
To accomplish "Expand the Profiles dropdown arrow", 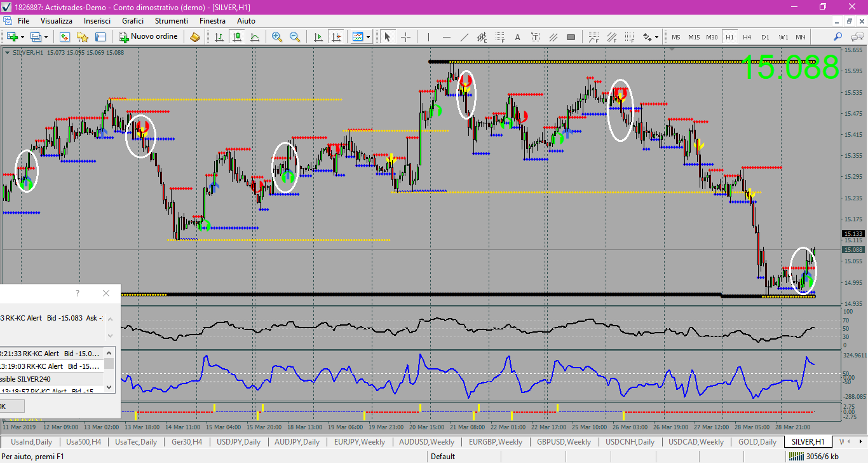I will pyautogui.click(x=46, y=37).
